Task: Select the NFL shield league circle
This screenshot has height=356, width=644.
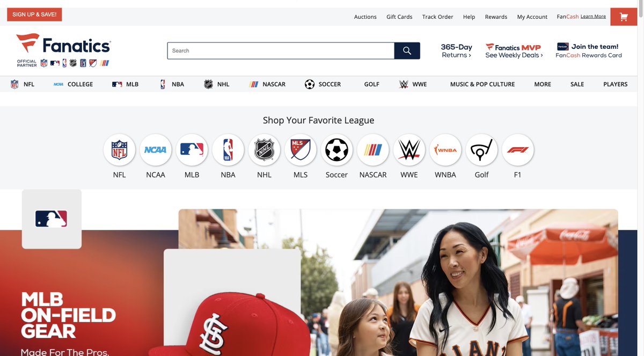Action: [119, 150]
